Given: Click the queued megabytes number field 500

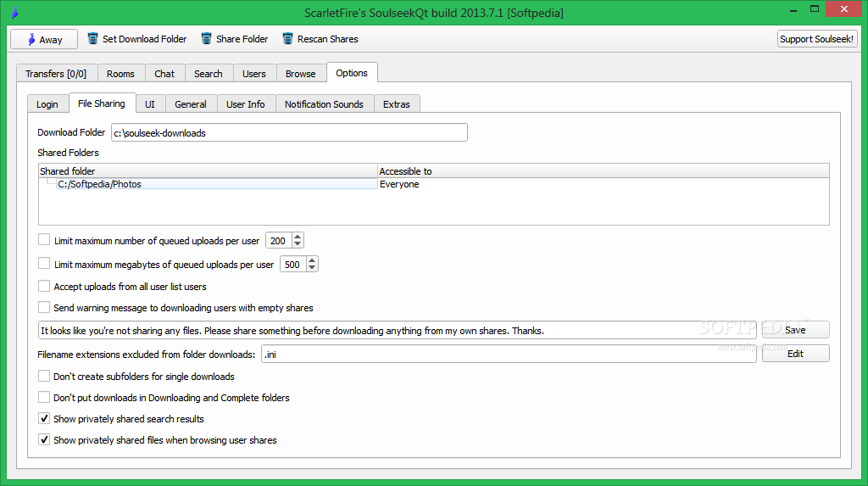Looking at the screenshot, I should pyautogui.click(x=293, y=265).
